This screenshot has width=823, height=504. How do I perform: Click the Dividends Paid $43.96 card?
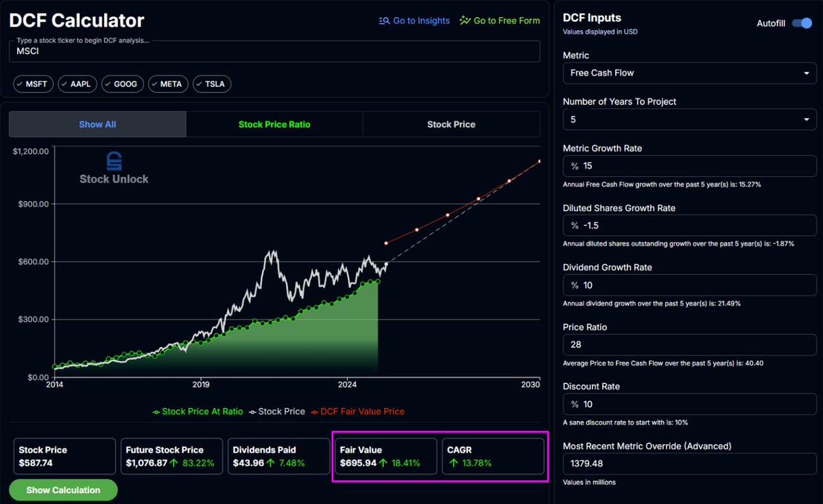pyautogui.click(x=278, y=457)
